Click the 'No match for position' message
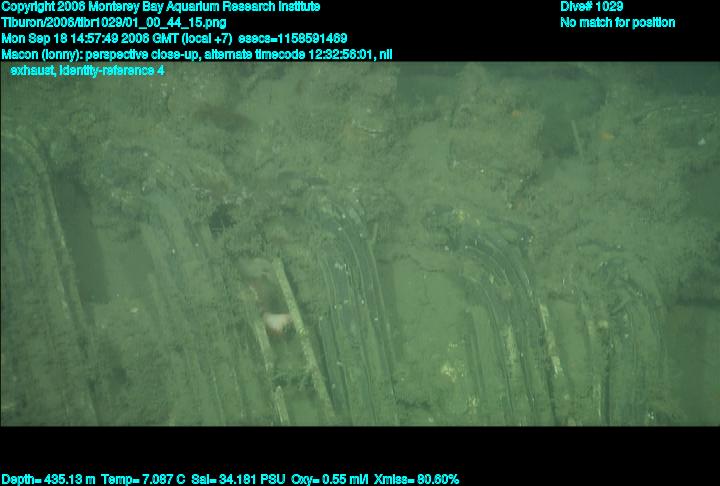 (617, 22)
